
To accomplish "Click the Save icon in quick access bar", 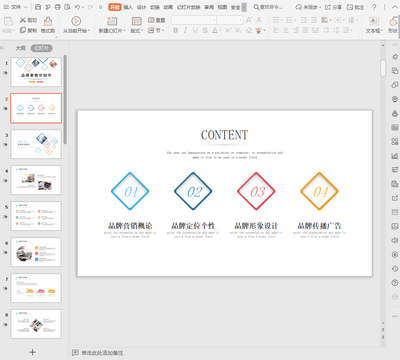I will coord(38,7).
